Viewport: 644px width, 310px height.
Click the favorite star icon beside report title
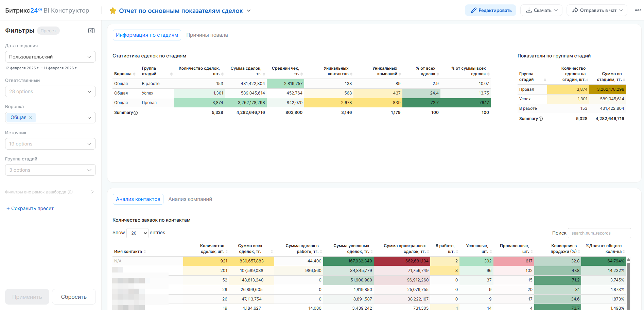pyautogui.click(x=112, y=11)
